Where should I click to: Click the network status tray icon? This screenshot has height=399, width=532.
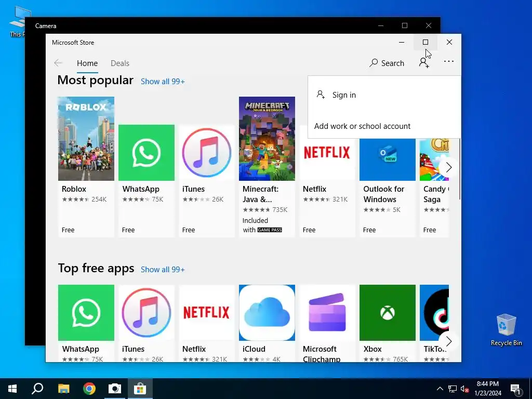(x=453, y=389)
